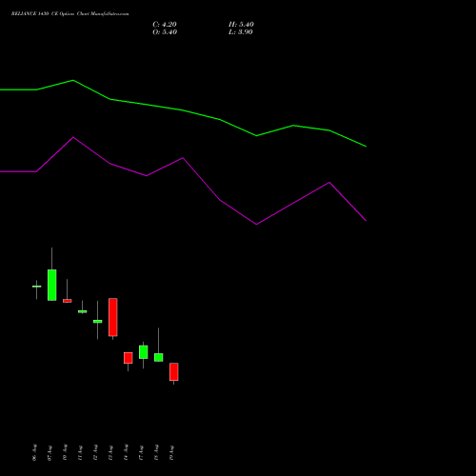This screenshot has width=476, height=476.
Task: Click the '19 Aug' date axis label
Action: pyautogui.click(x=171, y=452)
